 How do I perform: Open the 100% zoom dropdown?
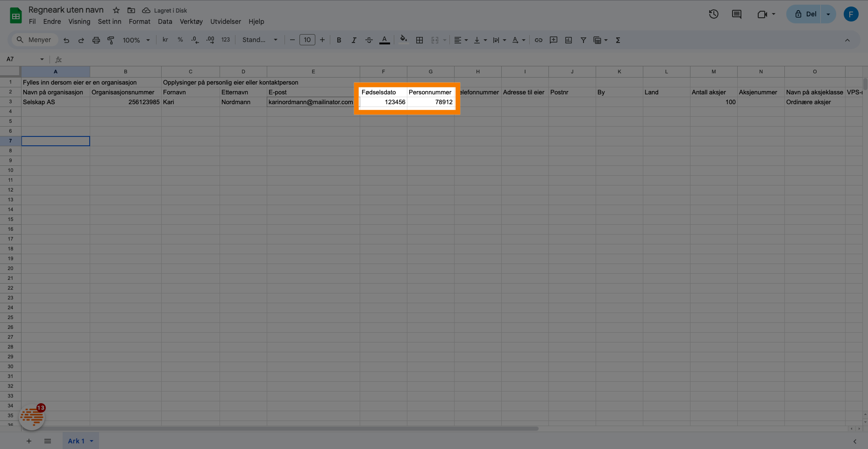[136, 40]
